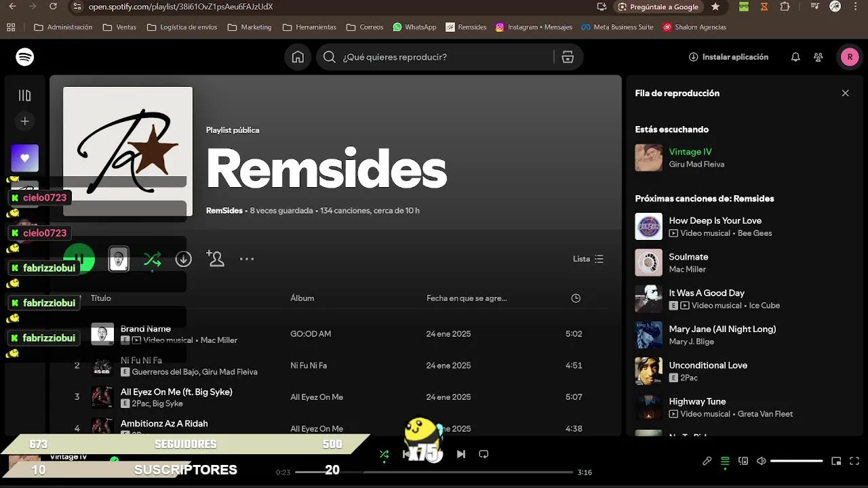
Task: Sort by duration clock icon
Action: (x=576, y=298)
